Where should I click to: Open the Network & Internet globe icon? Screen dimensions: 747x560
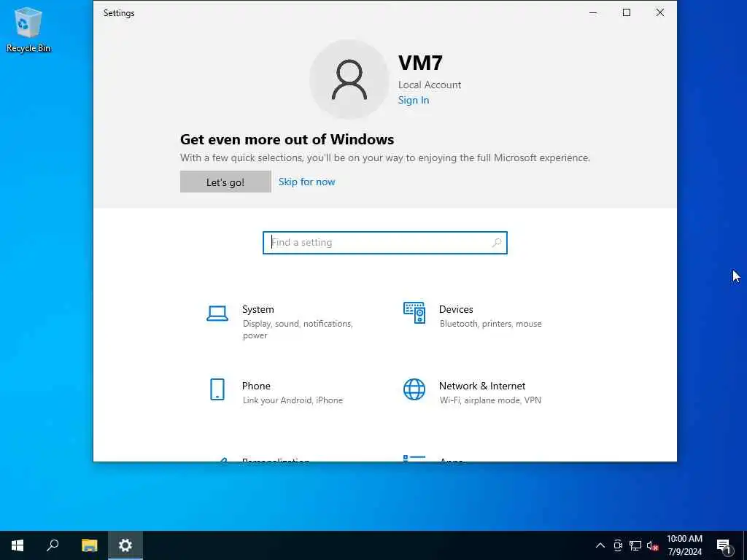(x=414, y=389)
